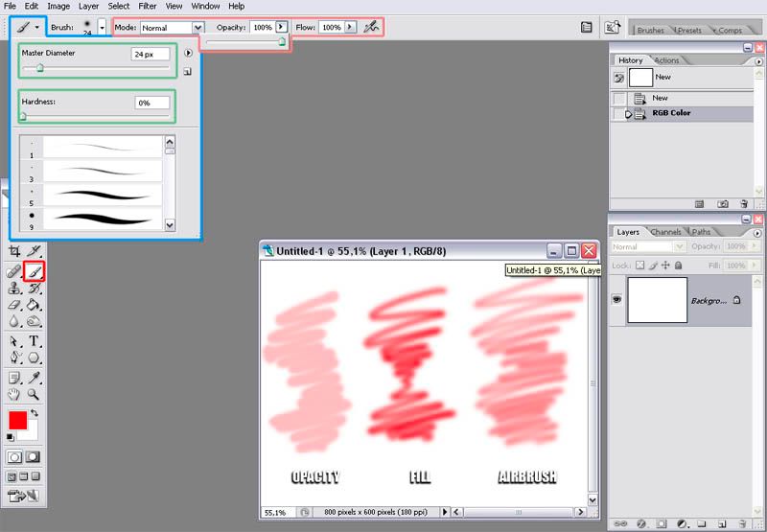Screen dimensions: 767x532
Task: Select the Eraser tool
Action: (x=14, y=305)
